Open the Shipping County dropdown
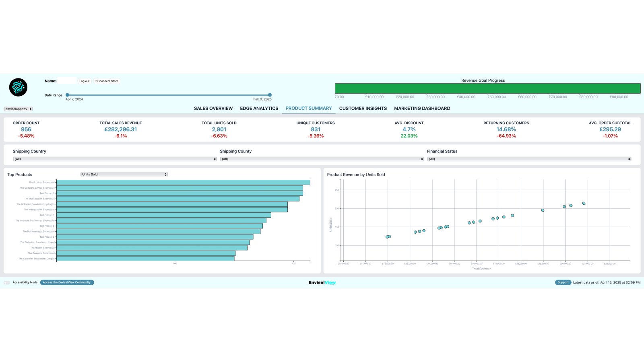 coord(322,159)
